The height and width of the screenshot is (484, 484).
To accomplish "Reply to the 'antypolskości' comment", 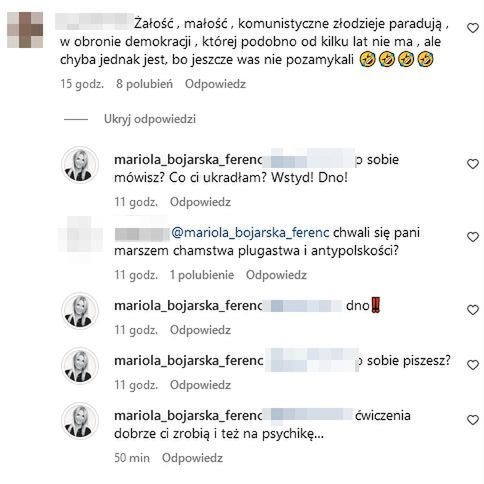I will [276, 275].
